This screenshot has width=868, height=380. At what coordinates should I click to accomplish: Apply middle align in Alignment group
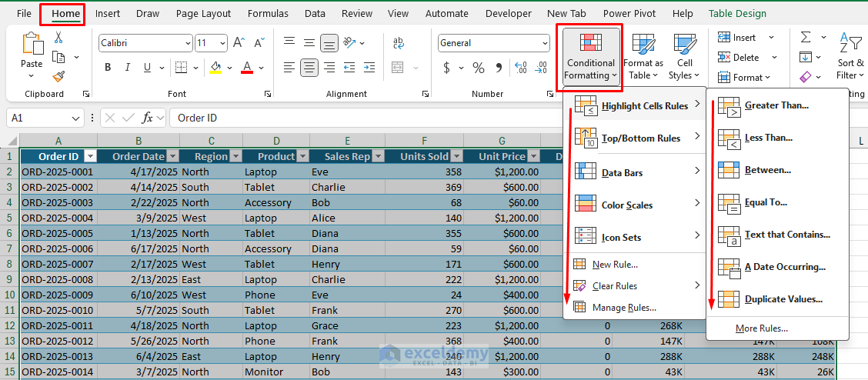pos(309,42)
